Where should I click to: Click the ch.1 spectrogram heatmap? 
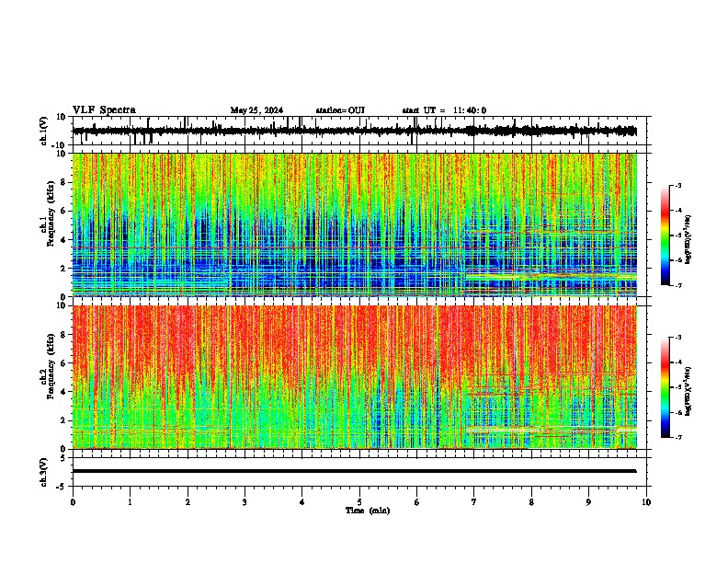[355, 224]
